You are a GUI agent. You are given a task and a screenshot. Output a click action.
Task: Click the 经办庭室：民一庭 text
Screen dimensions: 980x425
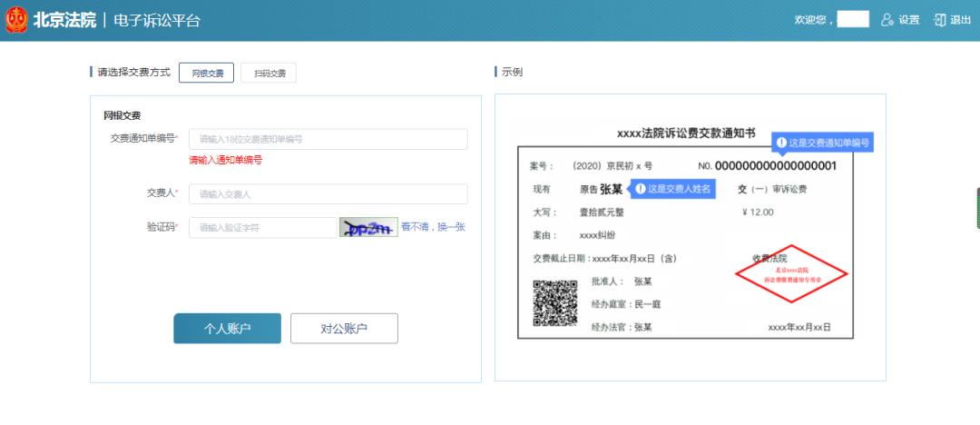coord(626,304)
